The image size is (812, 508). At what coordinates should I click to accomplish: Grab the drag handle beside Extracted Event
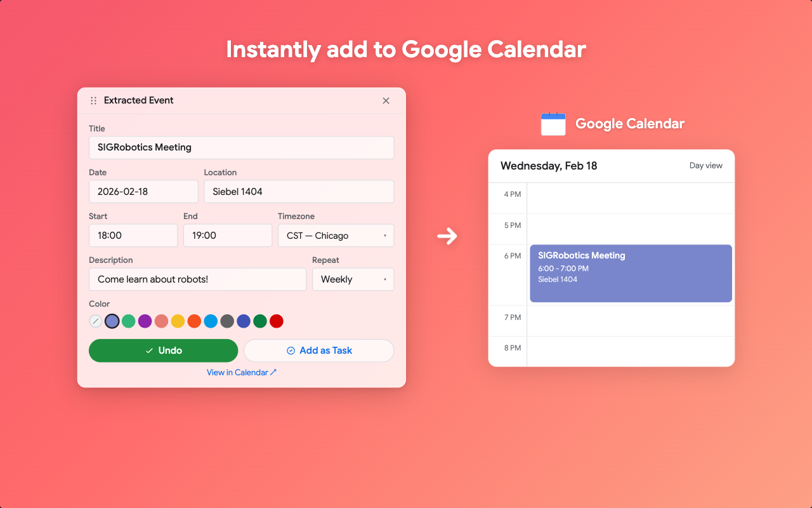click(93, 100)
